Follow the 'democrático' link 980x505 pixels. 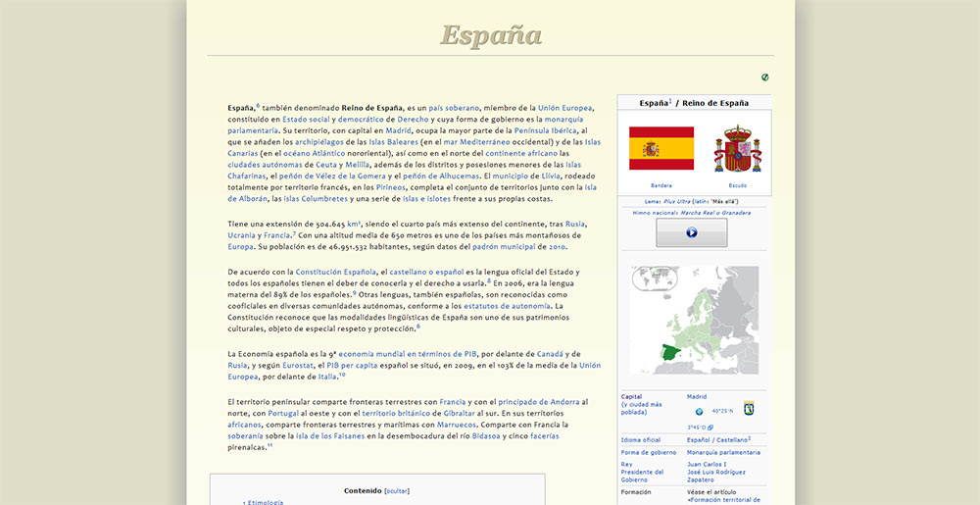coord(362,119)
